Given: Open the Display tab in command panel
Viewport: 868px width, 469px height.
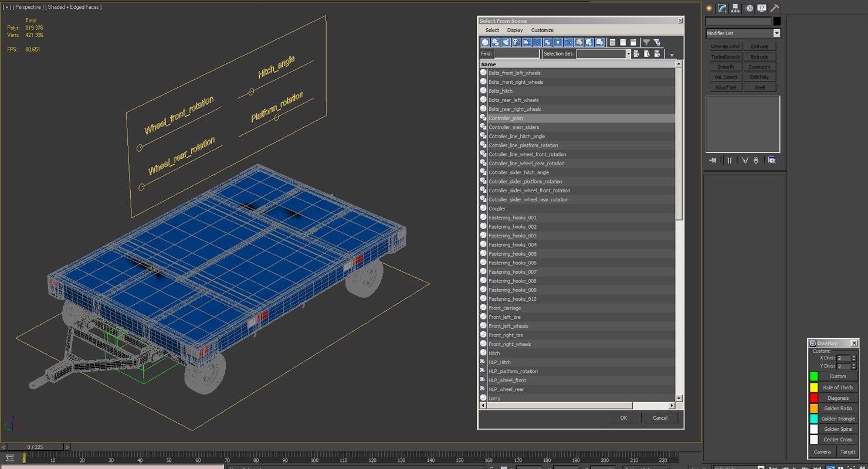Looking at the screenshot, I should click(x=762, y=8).
